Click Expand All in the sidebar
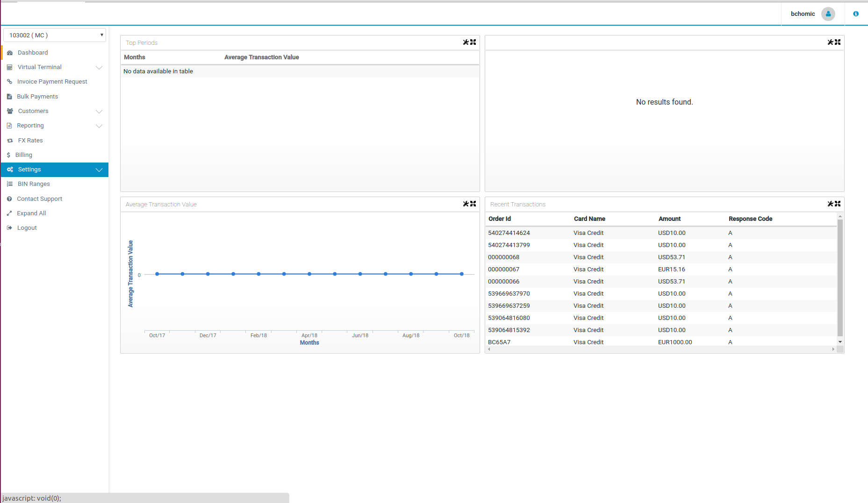Image resolution: width=868 pixels, height=503 pixels. [x=31, y=213]
